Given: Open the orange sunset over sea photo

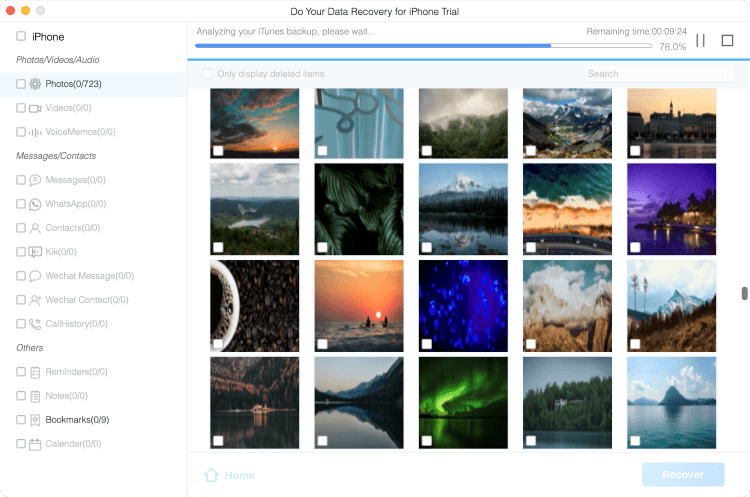Looking at the screenshot, I should (359, 306).
